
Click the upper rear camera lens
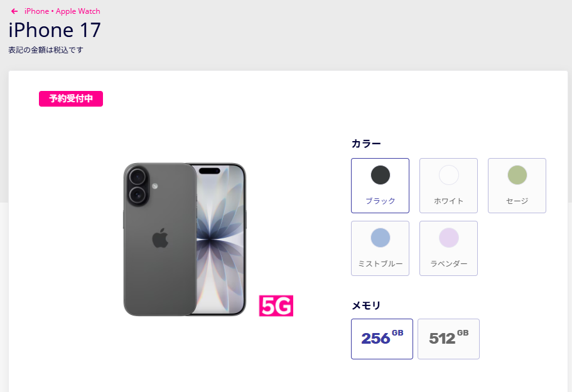(137, 177)
